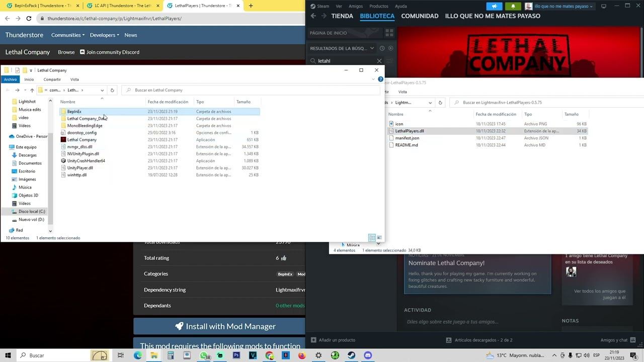Switch to the LC API browser tab

[x=120, y=6]
